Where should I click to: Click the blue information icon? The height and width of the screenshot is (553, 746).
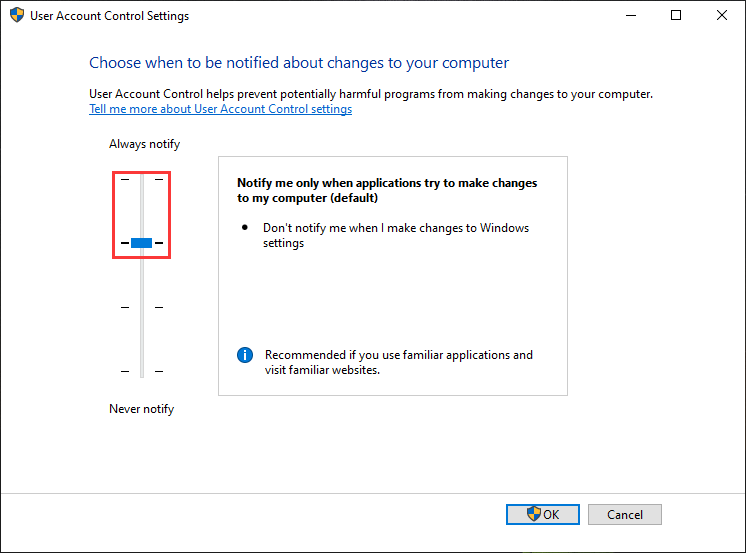click(x=245, y=355)
